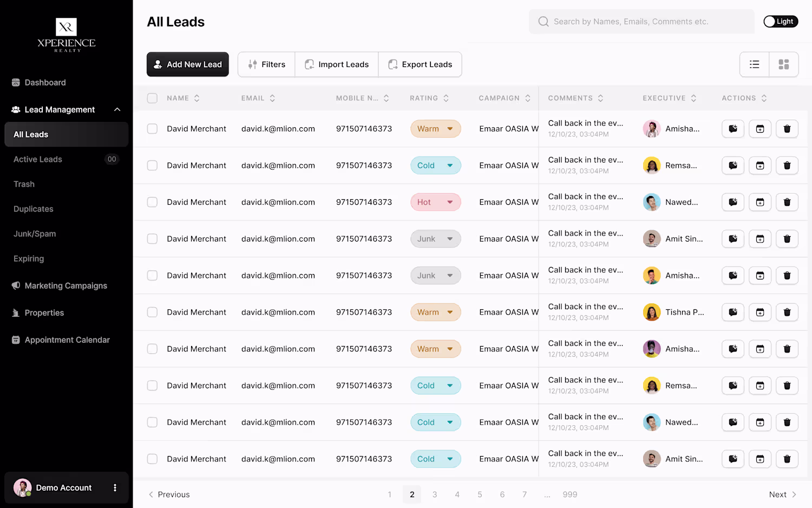812x508 pixels.
Task: Click the Xperience Realty logo
Action: [x=67, y=35]
